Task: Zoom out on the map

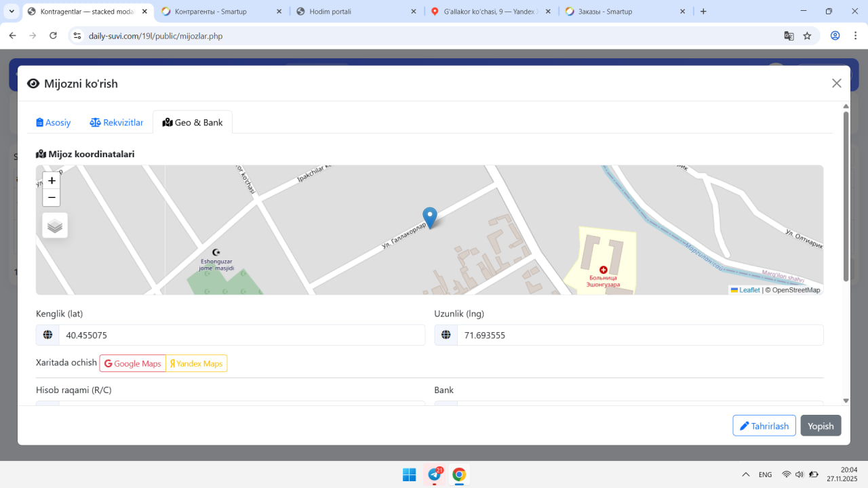Action: pos(52,198)
